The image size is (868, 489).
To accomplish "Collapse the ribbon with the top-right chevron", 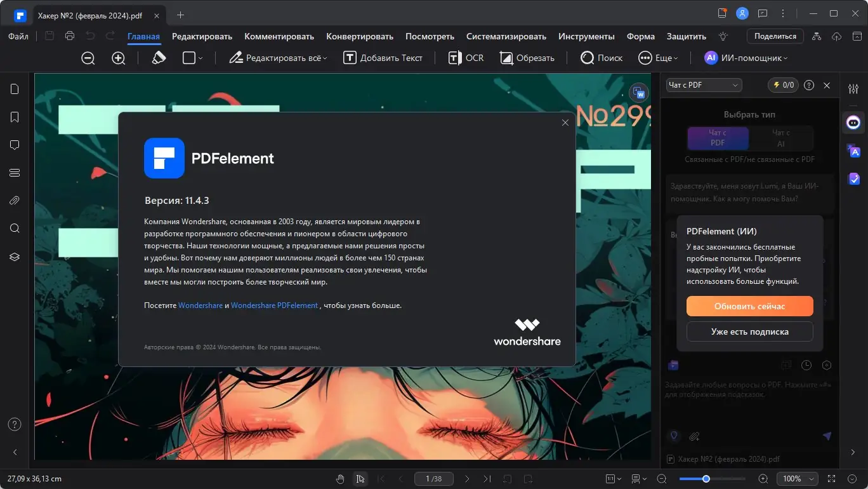I will (856, 36).
